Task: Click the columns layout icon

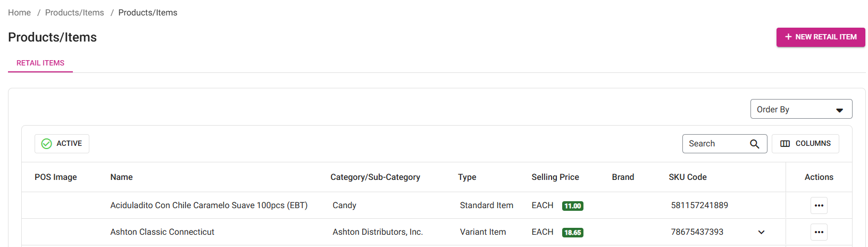Action: click(x=785, y=144)
